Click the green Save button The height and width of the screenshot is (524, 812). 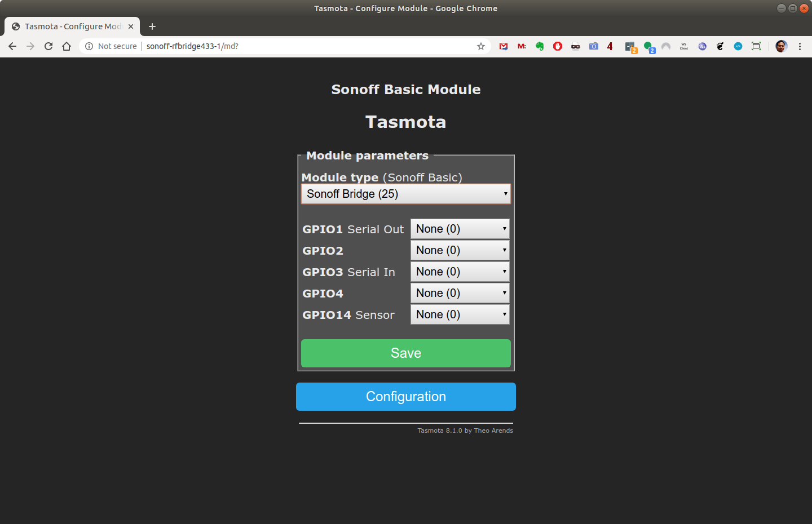click(406, 353)
